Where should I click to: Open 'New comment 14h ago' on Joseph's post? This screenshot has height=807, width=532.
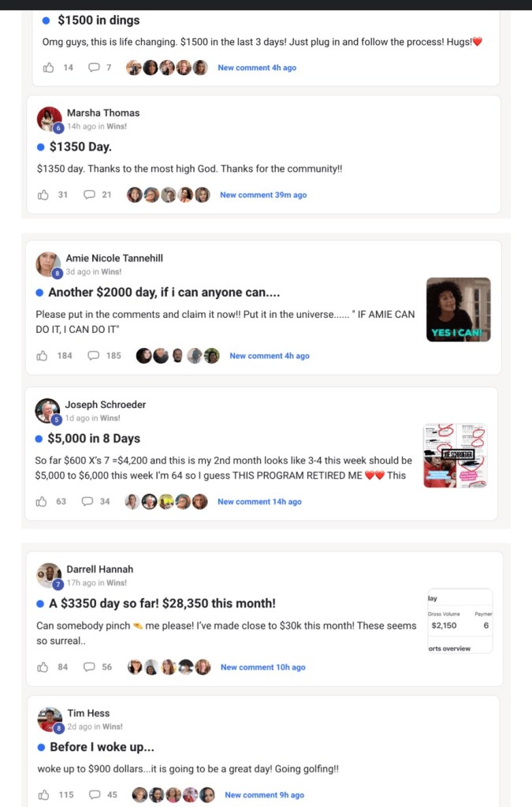click(x=259, y=502)
